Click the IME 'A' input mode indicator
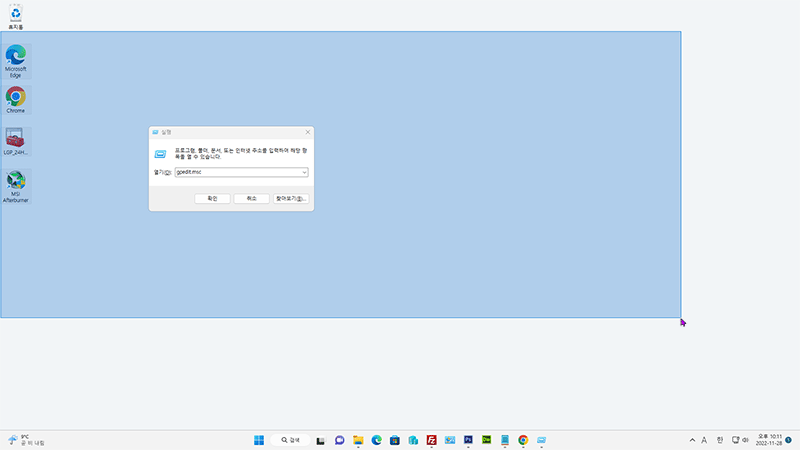Screen dimensions: 800x450 704,440
